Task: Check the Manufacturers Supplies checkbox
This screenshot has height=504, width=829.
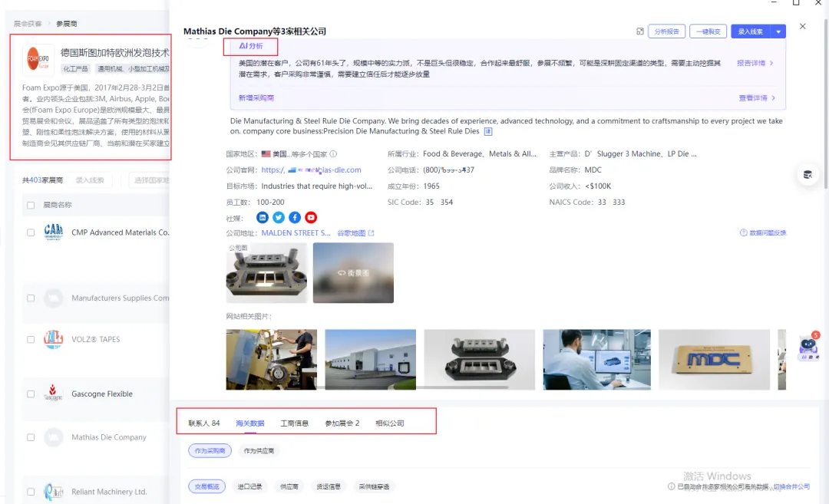Action: 31,298
